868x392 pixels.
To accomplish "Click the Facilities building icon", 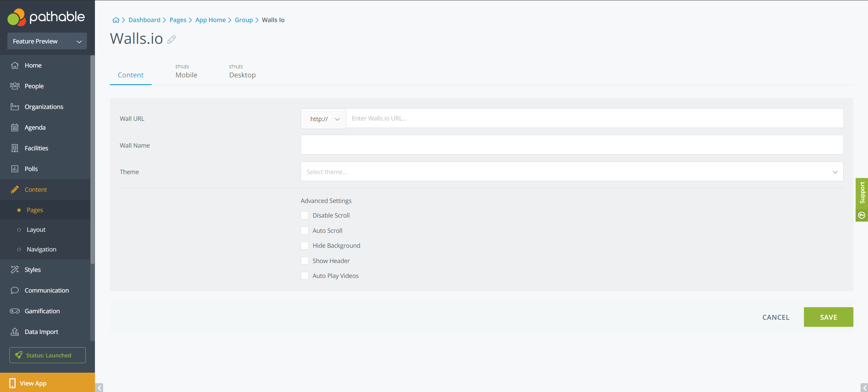I will coord(15,148).
